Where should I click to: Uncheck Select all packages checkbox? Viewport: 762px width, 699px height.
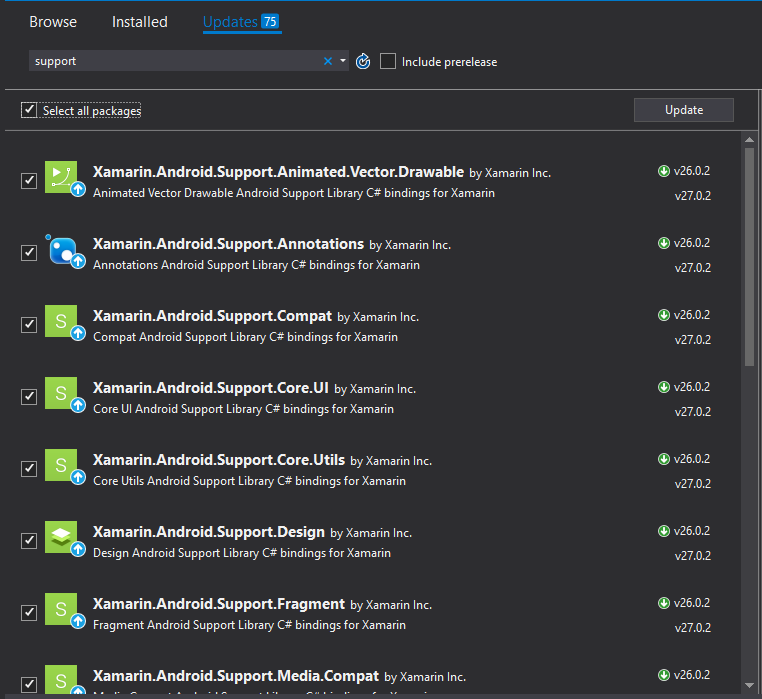pos(29,110)
